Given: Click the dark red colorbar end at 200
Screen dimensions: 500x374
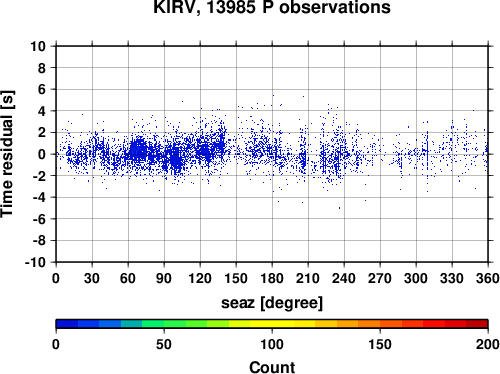Looking at the screenshot, I should (477, 324).
